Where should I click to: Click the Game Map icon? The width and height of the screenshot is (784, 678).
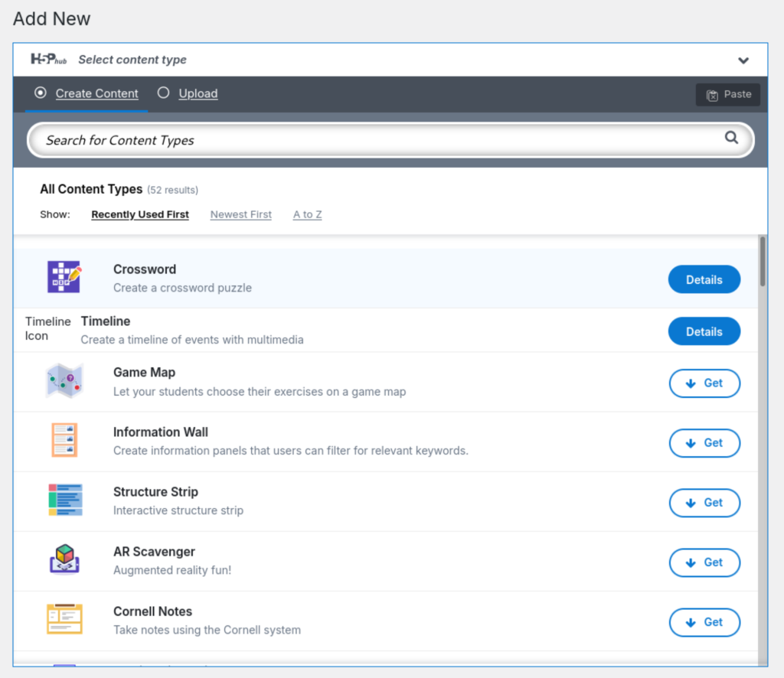point(64,381)
